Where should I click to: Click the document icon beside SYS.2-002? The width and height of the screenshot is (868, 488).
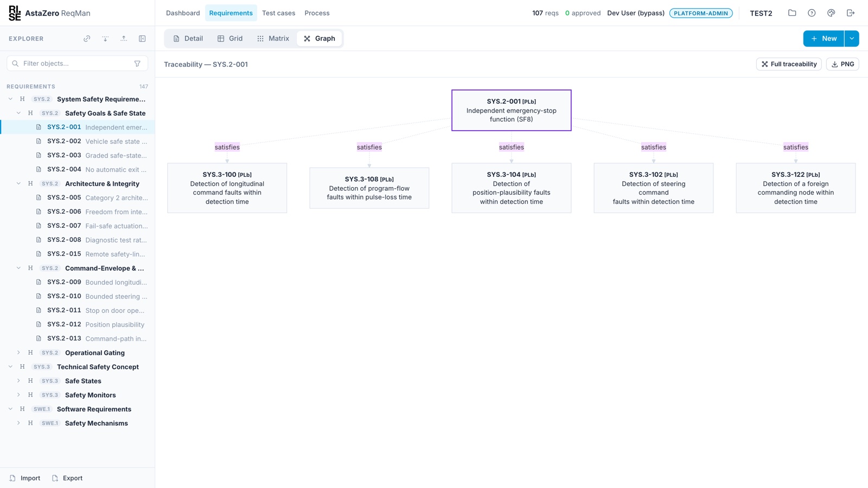click(x=39, y=141)
